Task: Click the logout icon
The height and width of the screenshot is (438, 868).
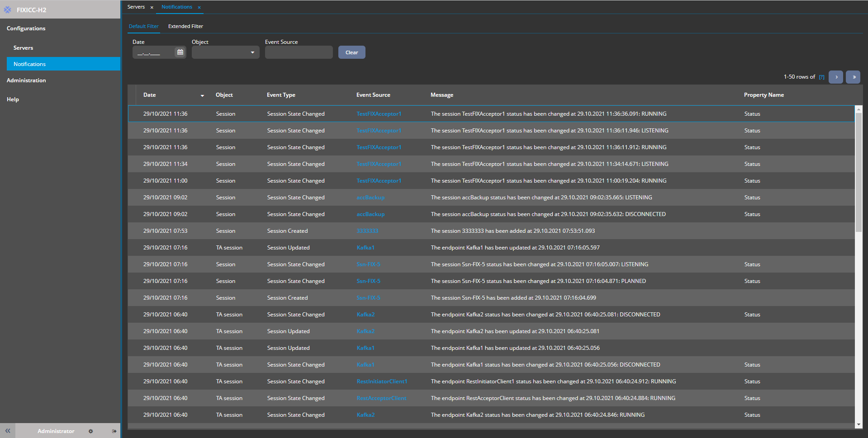Action: click(114, 431)
